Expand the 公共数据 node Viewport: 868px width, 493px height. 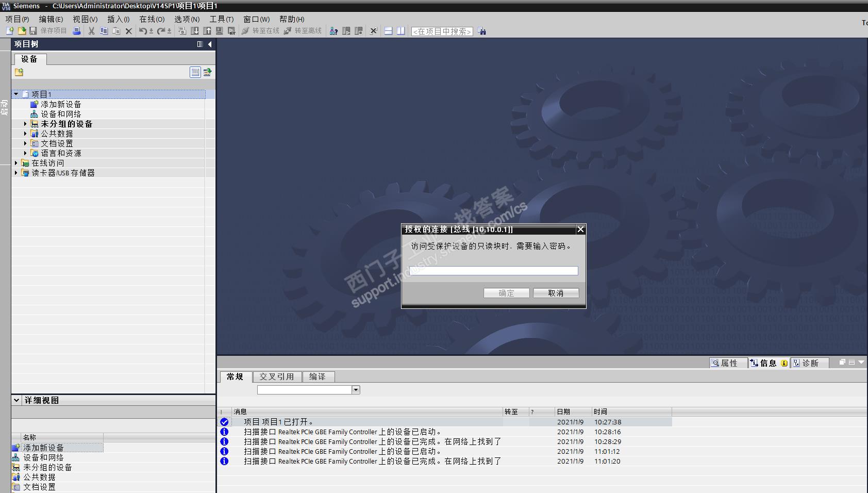pyautogui.click(x=25, y=134)
